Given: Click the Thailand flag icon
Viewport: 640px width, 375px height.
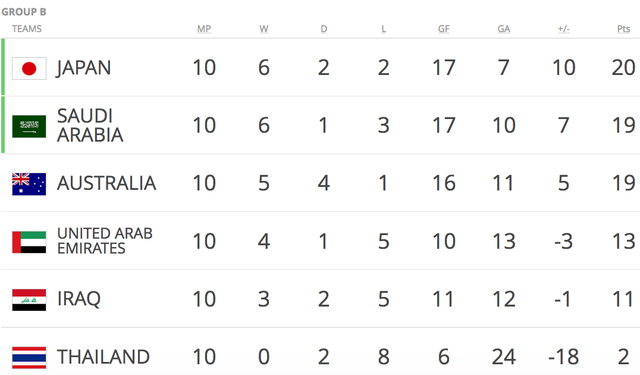Looking at the screenshot, I should [29, 357].
